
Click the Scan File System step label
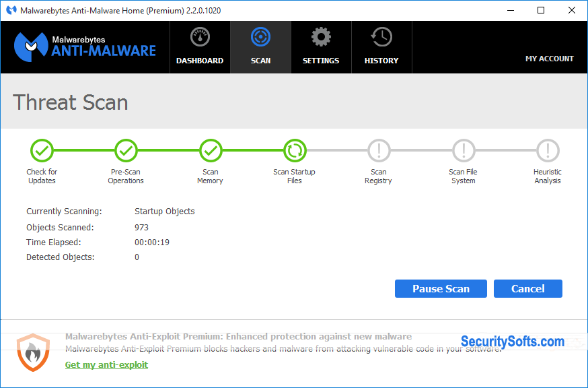click(x=463, y=176)
